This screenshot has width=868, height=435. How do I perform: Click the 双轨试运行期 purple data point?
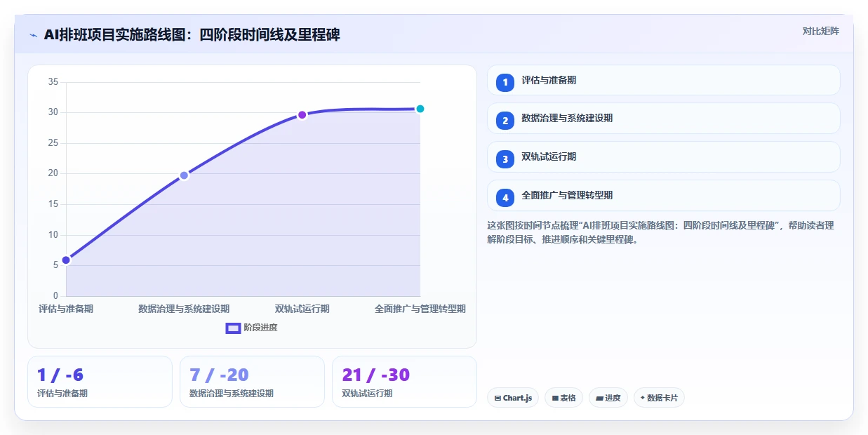(302, 115)
